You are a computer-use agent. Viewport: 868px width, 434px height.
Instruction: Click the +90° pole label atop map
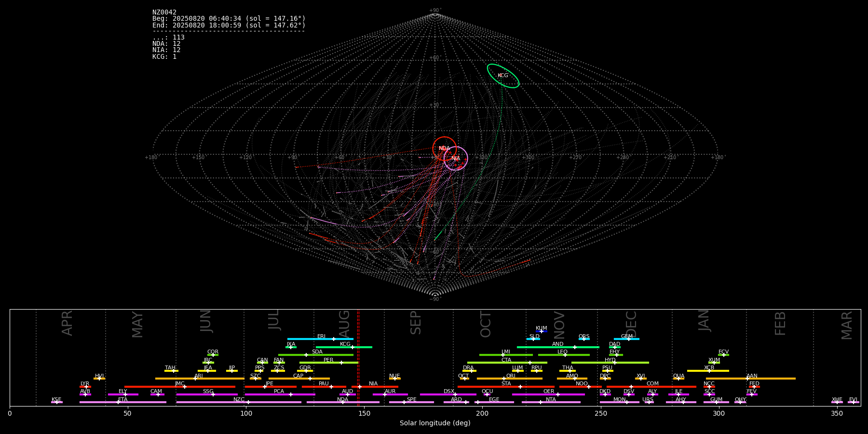pos(435,11)
